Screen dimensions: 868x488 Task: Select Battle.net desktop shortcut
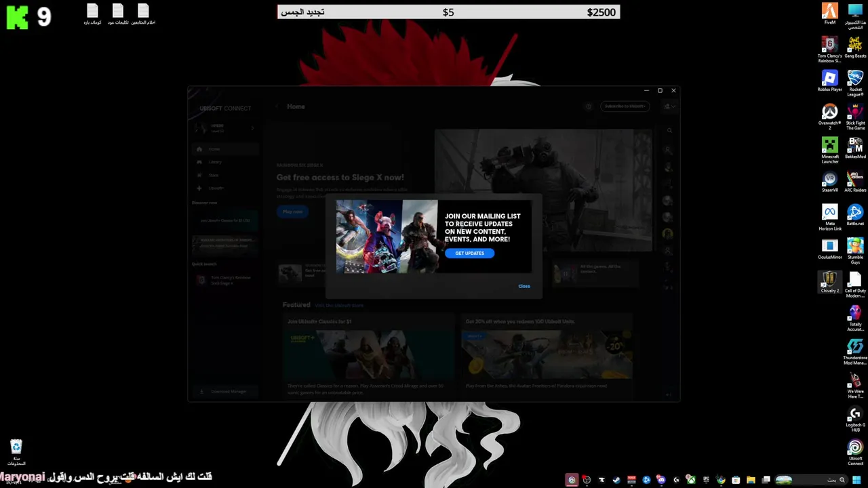pyautogui.click(x=855, y=215)
